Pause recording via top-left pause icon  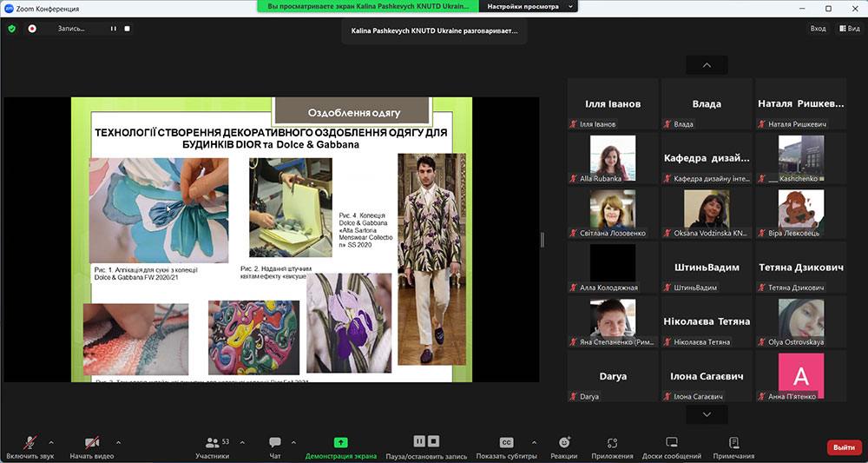[x=114, y=29]
